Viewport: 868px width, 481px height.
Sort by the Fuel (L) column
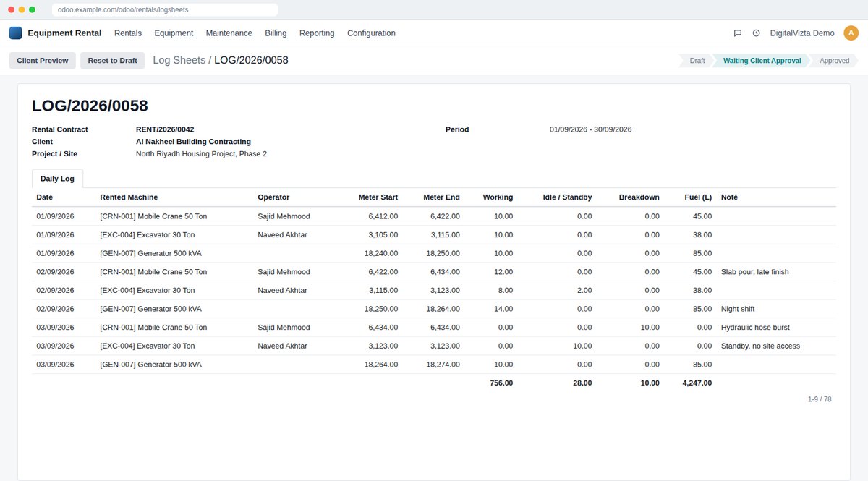click(698, 197)
